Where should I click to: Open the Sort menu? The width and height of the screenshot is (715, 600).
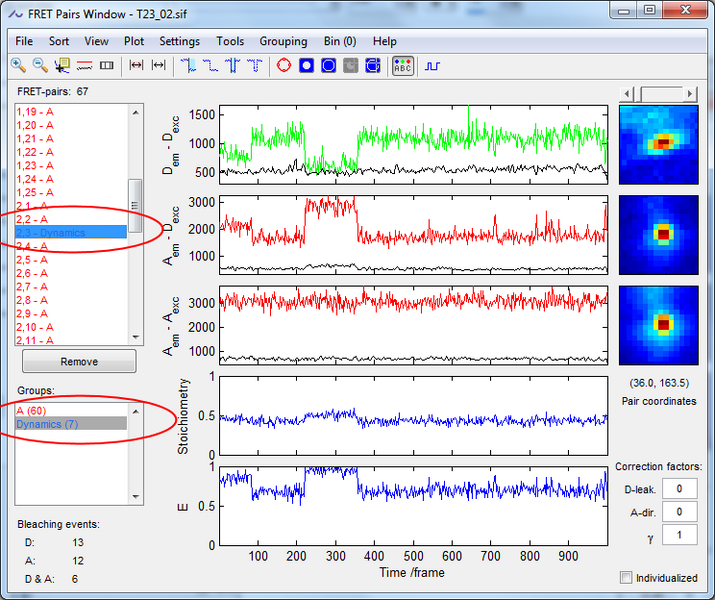click(59, 41)
